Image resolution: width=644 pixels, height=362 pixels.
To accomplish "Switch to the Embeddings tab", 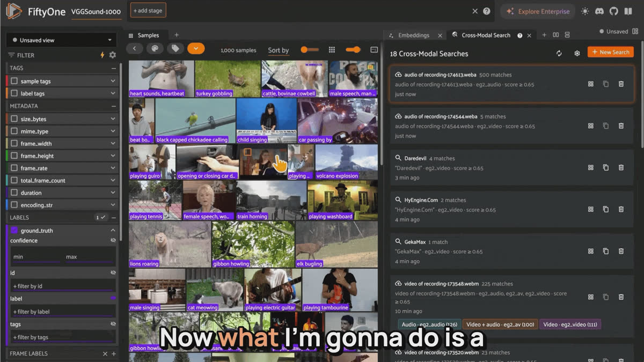I will [x=413, y=35].
